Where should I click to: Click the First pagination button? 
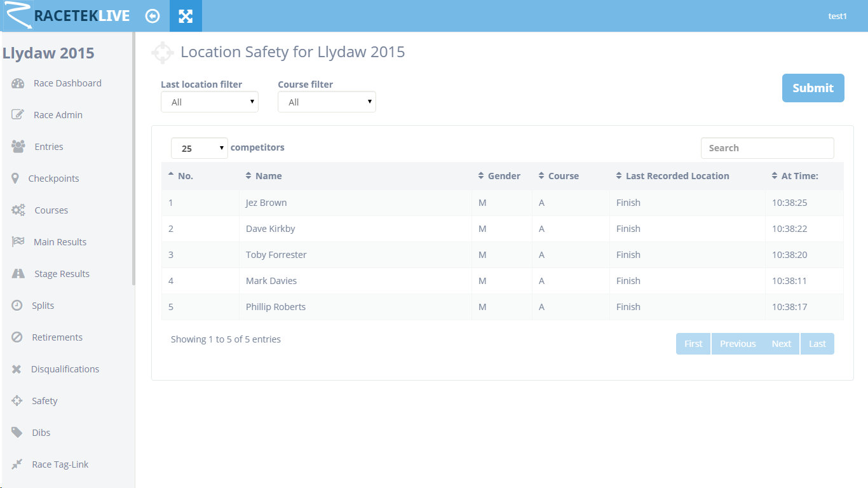pos(693,344)
